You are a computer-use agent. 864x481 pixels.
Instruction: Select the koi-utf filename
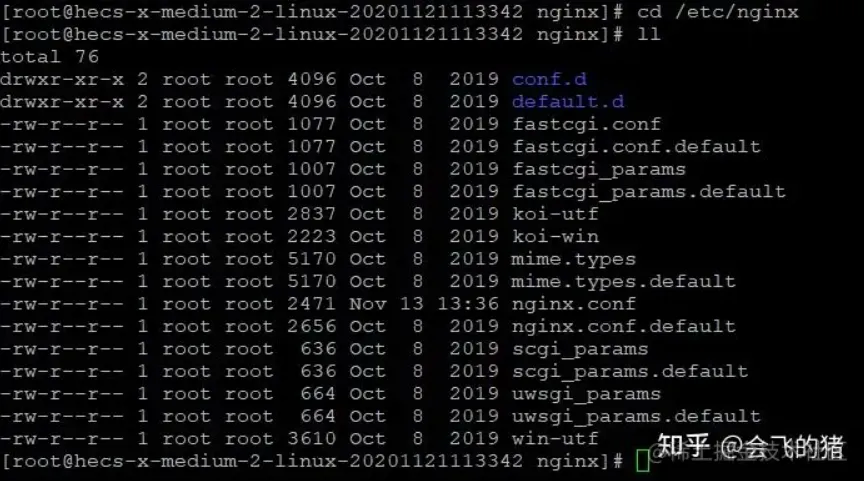[555, 214]
